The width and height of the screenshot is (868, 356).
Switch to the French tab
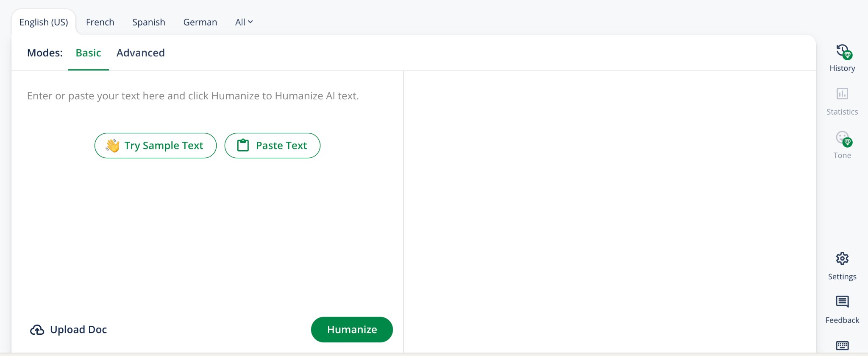click(100, 22)
